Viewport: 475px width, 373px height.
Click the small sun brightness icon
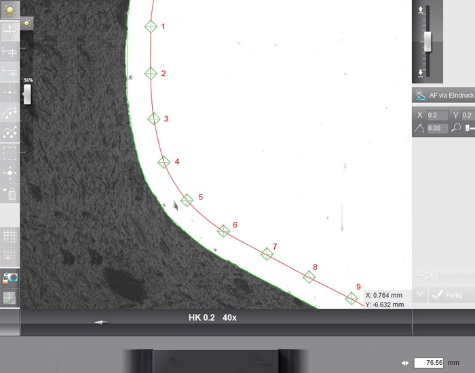(27, 23)
